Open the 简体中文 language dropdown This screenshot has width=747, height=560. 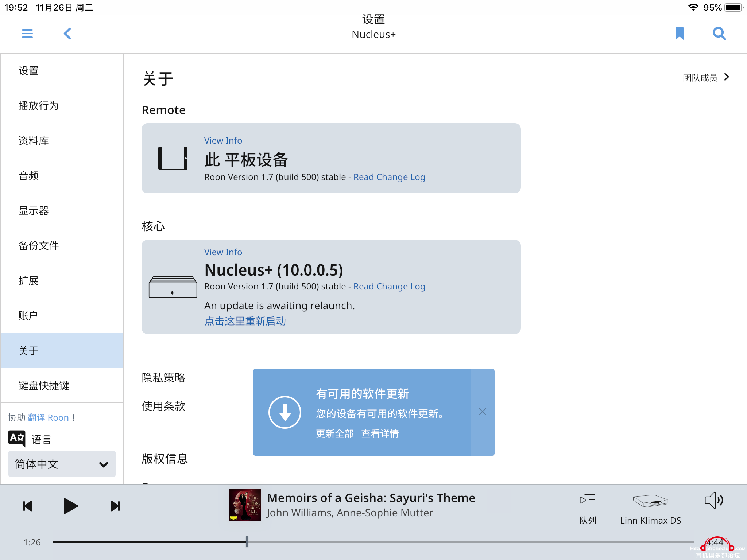point(62,464)
